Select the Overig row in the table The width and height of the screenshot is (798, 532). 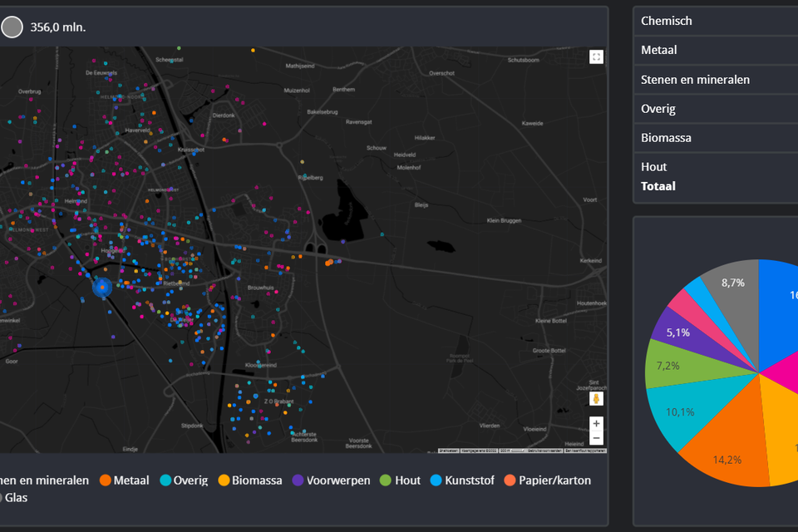point(716,108)
